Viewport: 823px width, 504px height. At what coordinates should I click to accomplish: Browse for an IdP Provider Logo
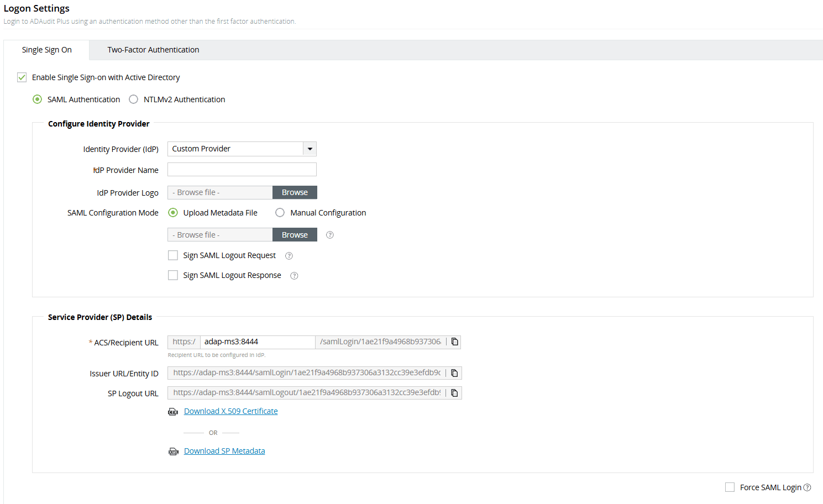[x=295, y=192]
